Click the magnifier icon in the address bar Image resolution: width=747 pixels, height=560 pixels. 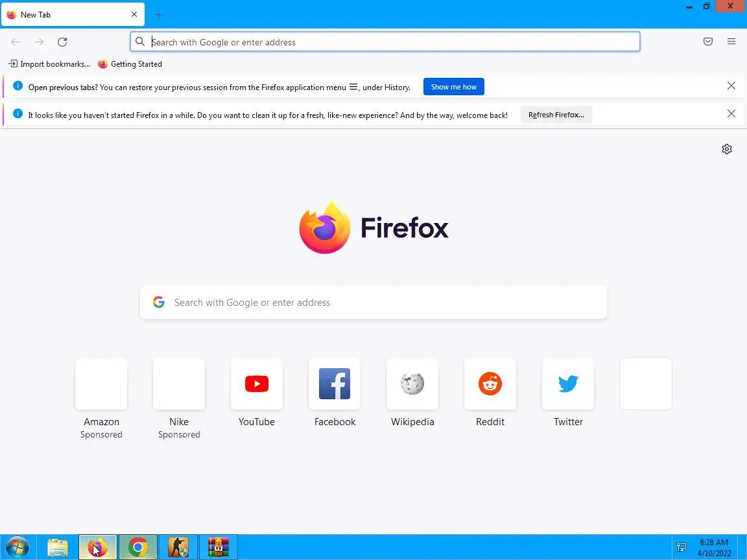click(x=140, y=42)
